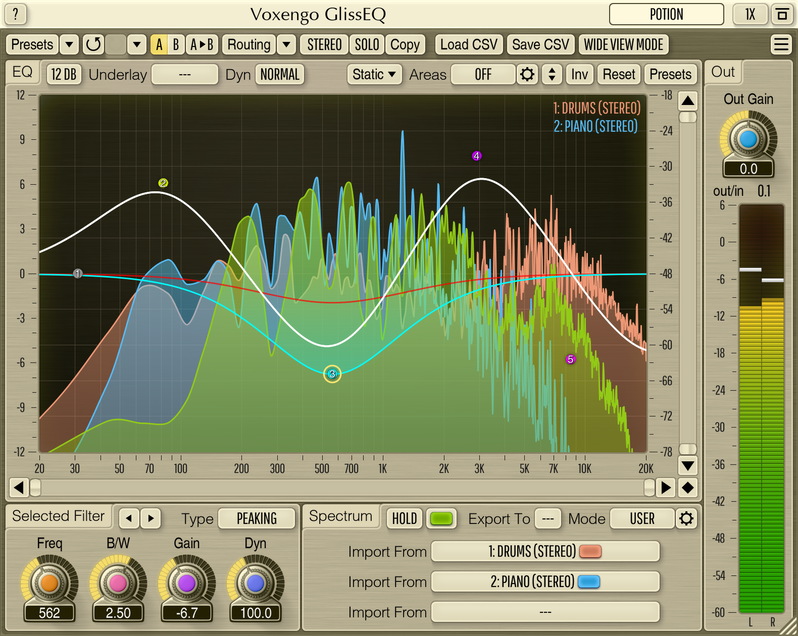Click the green spectrum color swatch
The width and height of the screenshot is (798, 636).
[x=441, y=518]
